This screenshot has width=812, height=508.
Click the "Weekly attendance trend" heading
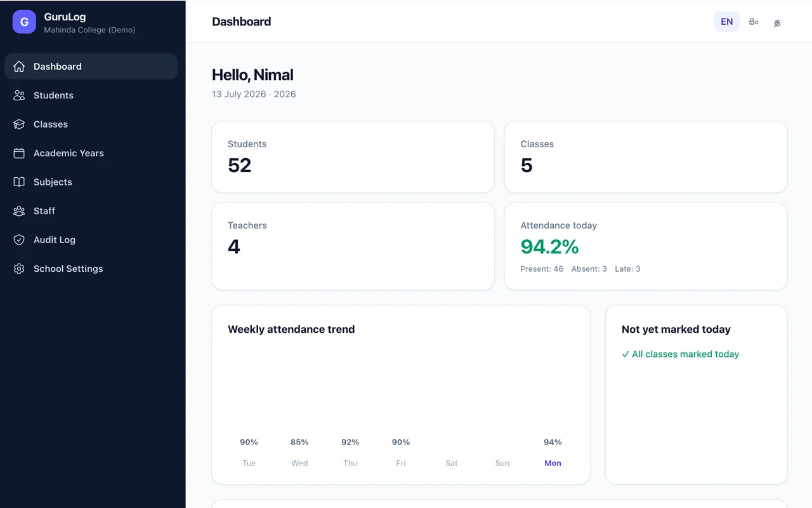pos(291,329)
